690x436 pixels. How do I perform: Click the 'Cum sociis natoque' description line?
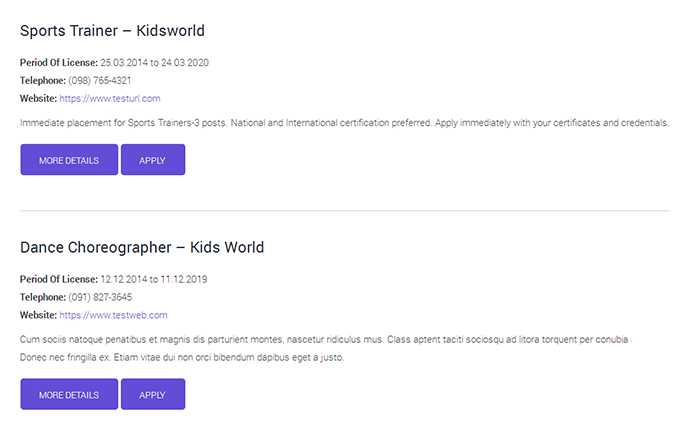coord(325,339)
